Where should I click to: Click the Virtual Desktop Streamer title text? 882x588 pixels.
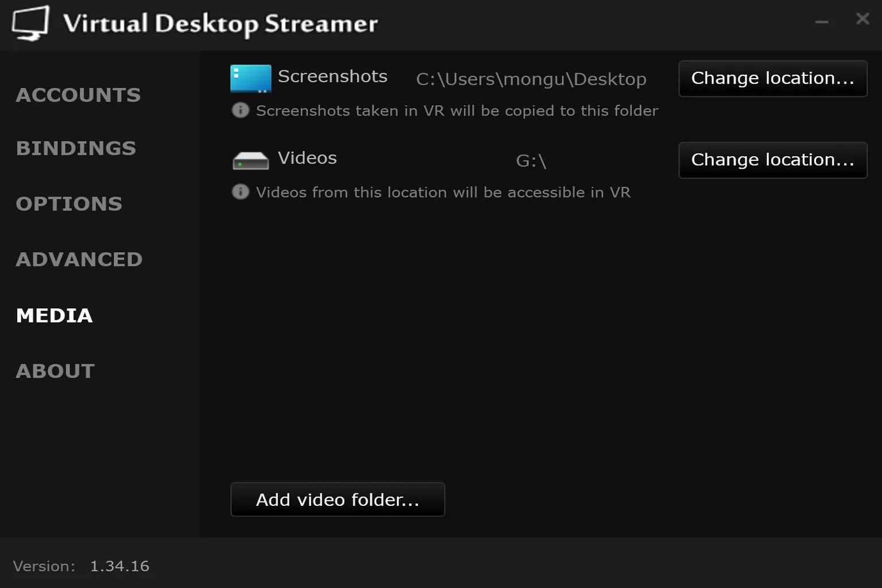[220, 24]
